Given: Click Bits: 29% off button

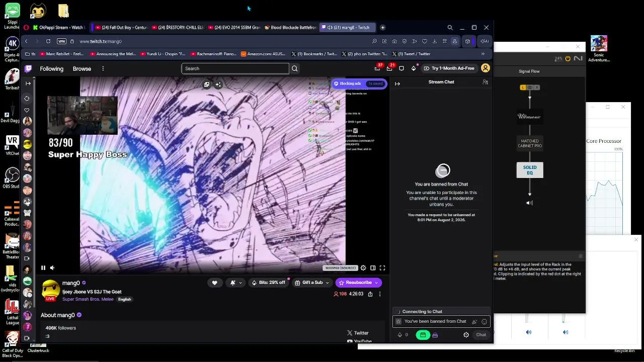Looking at the screenshot, I should [x=269, y=283].
